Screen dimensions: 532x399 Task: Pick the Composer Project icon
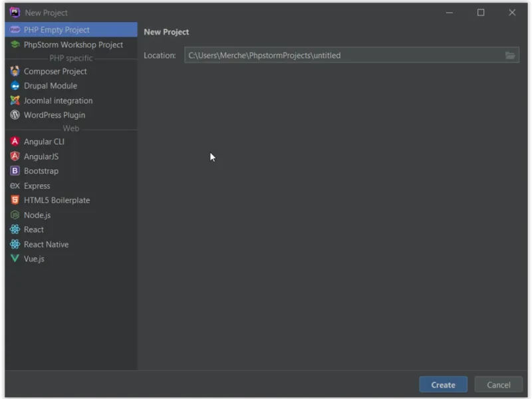(x=15, y=71)
